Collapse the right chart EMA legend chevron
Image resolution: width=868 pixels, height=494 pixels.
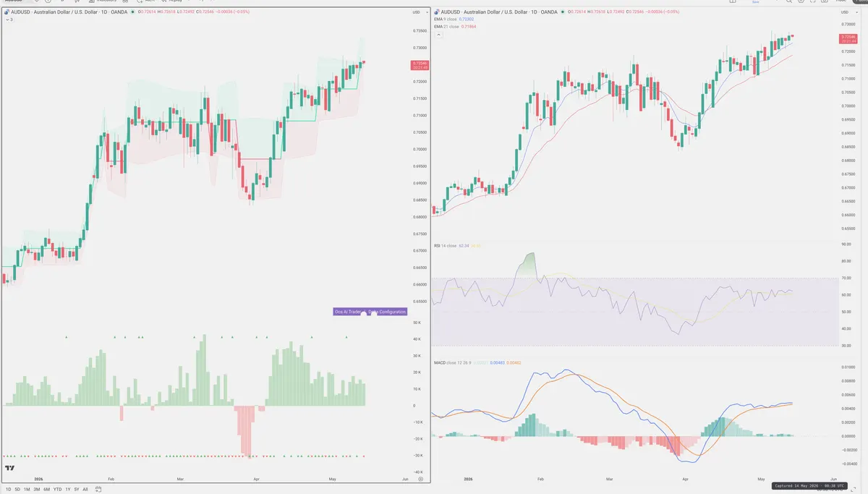pos(438,34)
